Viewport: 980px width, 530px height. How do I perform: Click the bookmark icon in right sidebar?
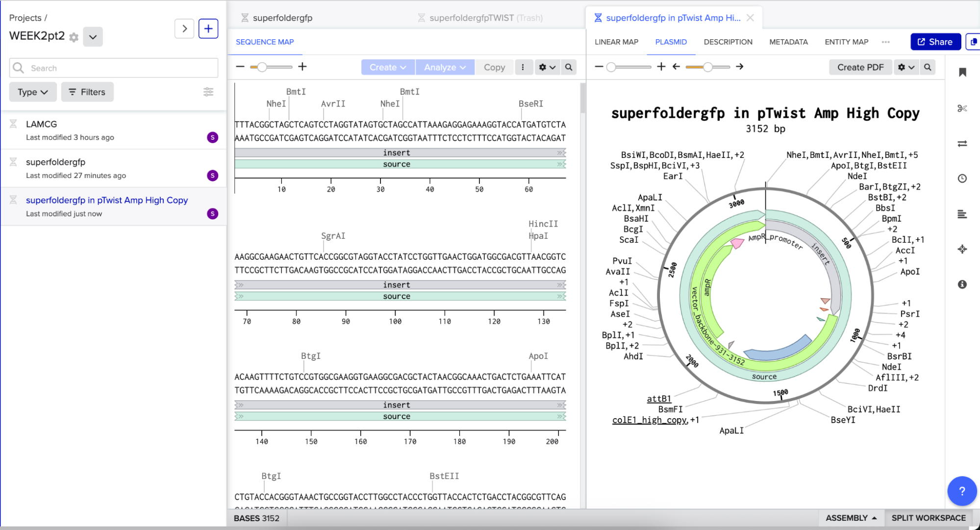(962, 73)
